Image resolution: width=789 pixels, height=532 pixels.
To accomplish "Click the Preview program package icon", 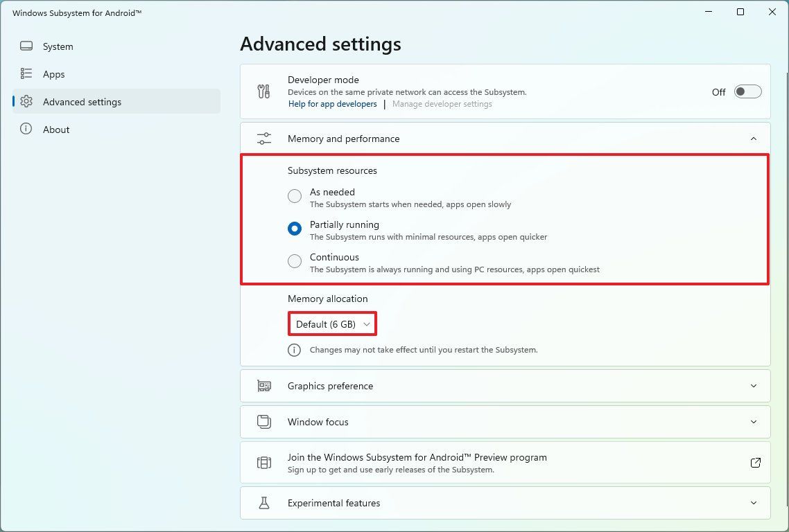I will coord(264,462).
